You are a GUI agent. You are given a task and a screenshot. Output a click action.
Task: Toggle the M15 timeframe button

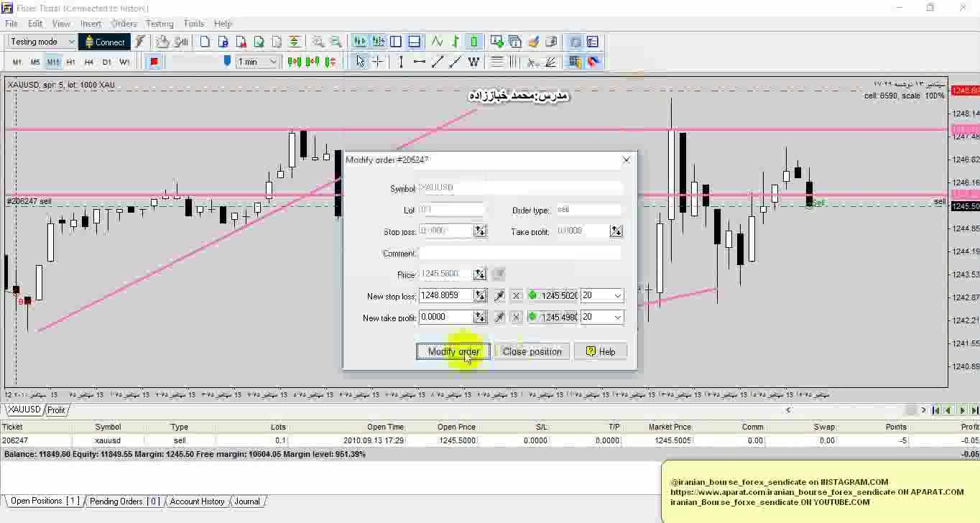click(52, 62)
